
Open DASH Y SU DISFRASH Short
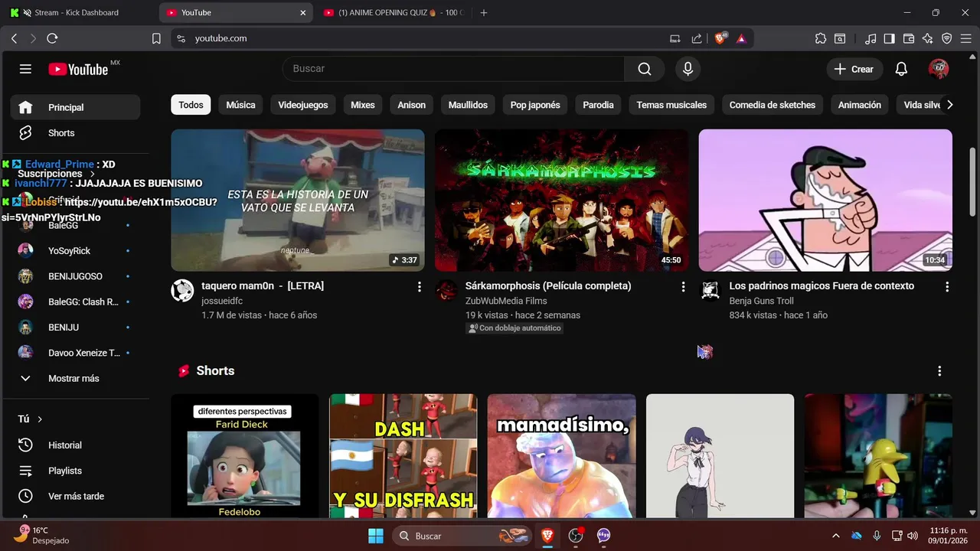[x=403, y=456]
